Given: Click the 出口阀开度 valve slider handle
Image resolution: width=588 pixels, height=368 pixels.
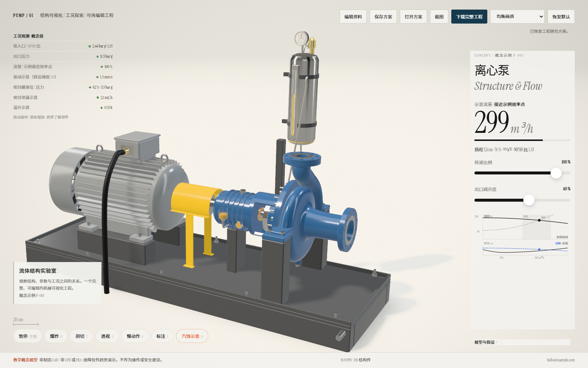Looking at the screenshot, I should click(529, 200).
